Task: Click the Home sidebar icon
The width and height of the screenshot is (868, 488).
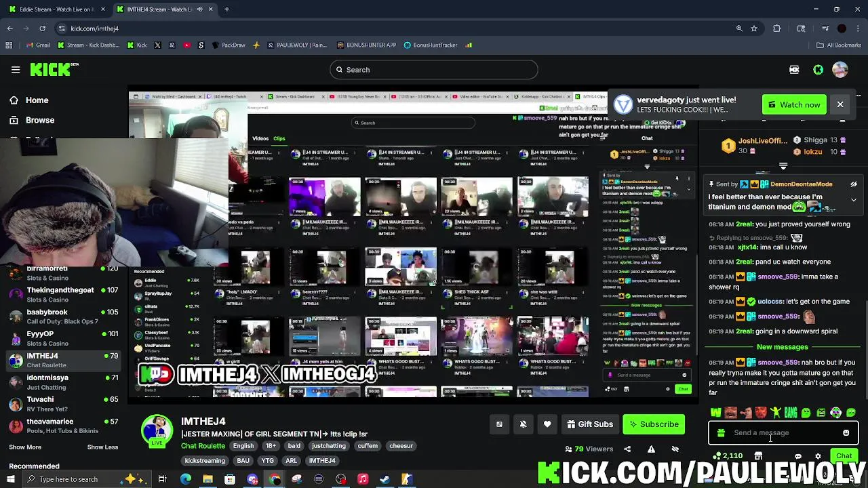Action: coord(14,100)
